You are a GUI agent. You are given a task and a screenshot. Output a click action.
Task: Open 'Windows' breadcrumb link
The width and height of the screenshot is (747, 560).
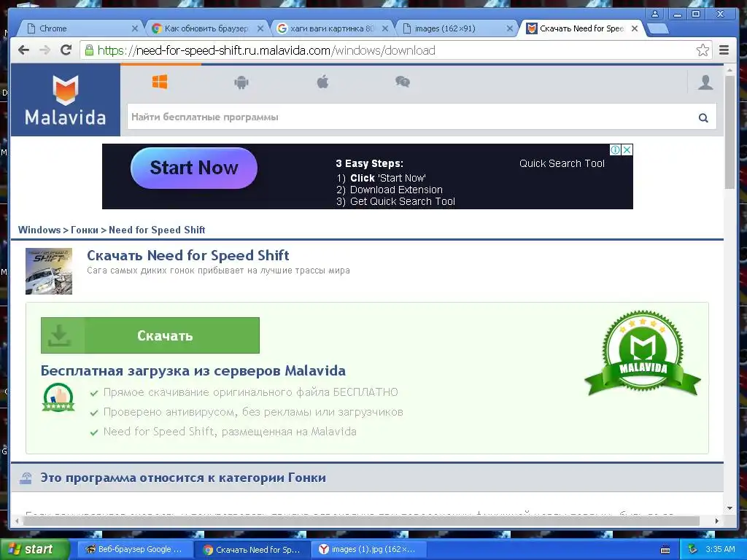click(x=39, y=230)
